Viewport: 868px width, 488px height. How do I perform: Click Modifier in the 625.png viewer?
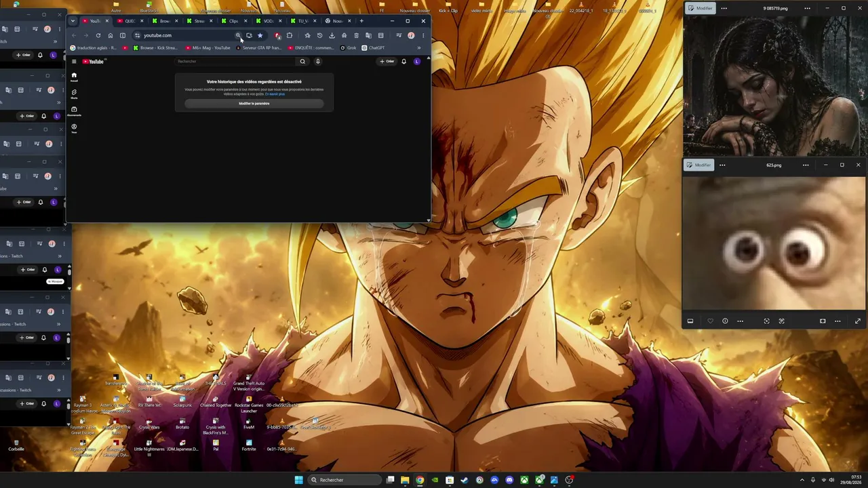tap(698, 165)
